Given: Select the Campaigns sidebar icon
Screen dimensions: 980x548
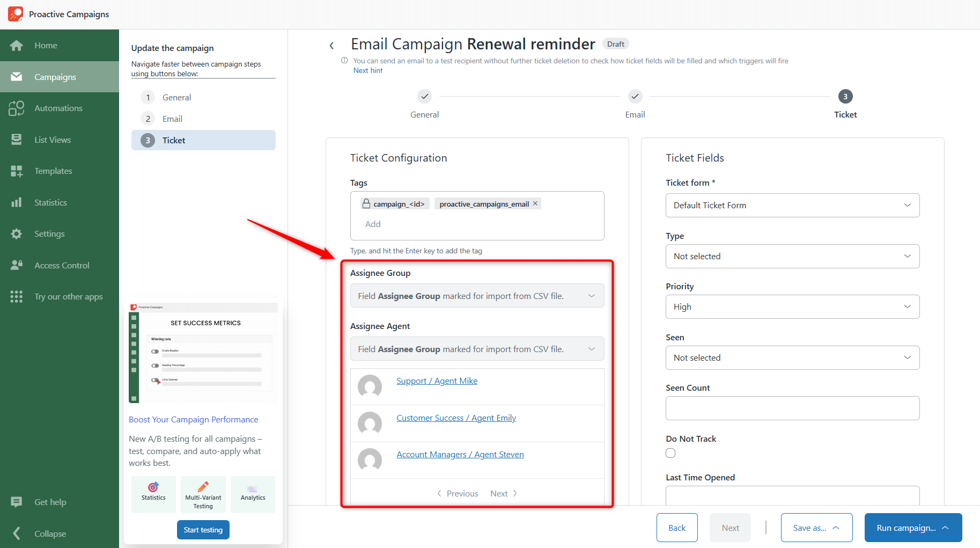Looking at the screenshot, I should [x=16, y=77].
